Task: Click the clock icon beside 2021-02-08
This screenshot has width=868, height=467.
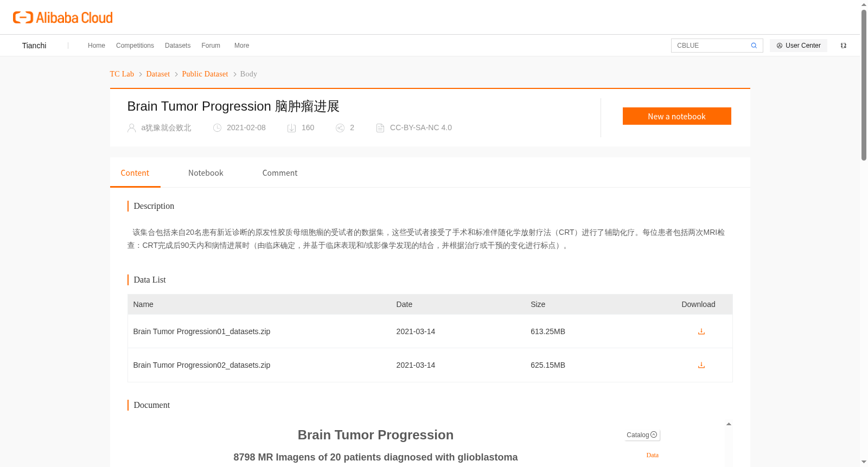Action: click(x=217, y=128)
